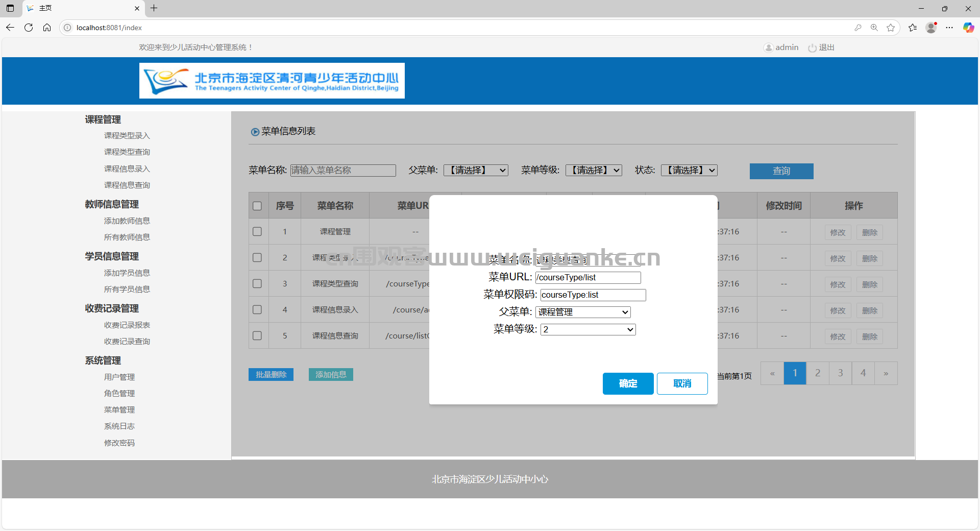Image resolution: width=980 pixels, height=531 pixels.
Task: Check the row 5 课程信息查询 checkbox
Action: 257,335
